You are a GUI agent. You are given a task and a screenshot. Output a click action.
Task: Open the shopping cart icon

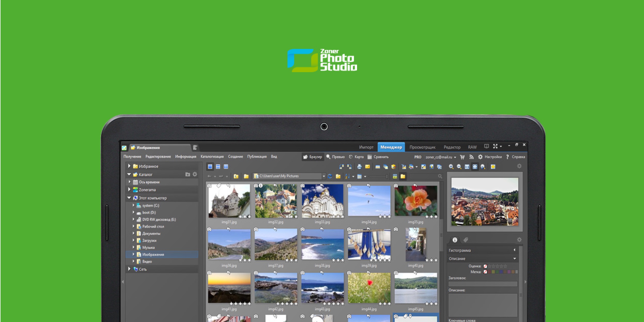click(462, 157)
